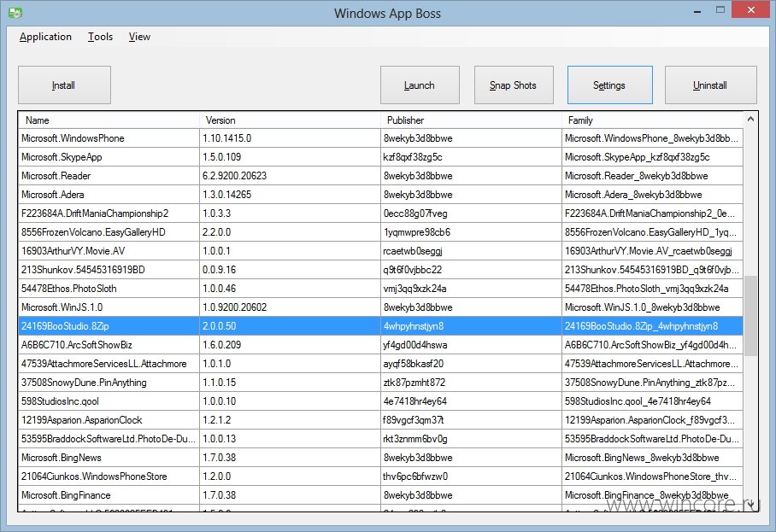Click family cell 598StudiosInc.qool_4e7418hr4ey64

pos(652,401)
